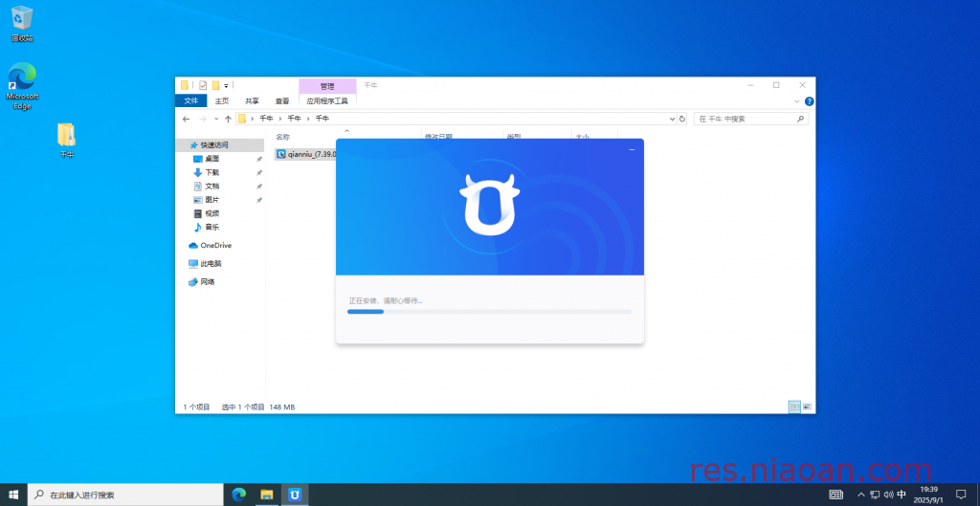Open File Explorer from the taskbar
Screen dimensions: 980x506
[x=267, y=495]
